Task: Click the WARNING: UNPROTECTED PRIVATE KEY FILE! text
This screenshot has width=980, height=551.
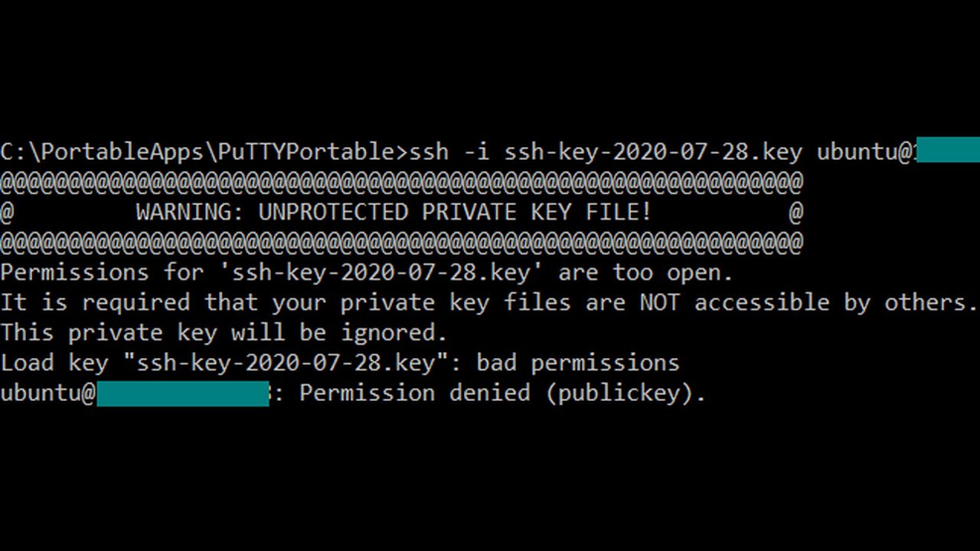Action: (x=394, y=212)
